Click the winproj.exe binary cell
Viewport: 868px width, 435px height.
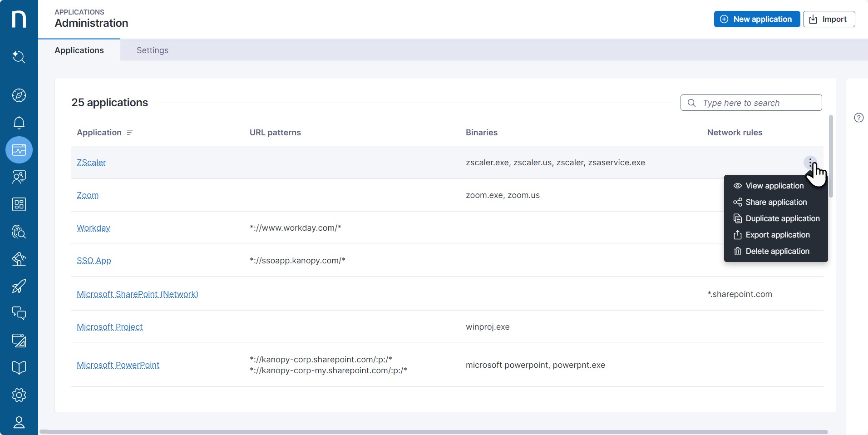click(x=488, y=327)
